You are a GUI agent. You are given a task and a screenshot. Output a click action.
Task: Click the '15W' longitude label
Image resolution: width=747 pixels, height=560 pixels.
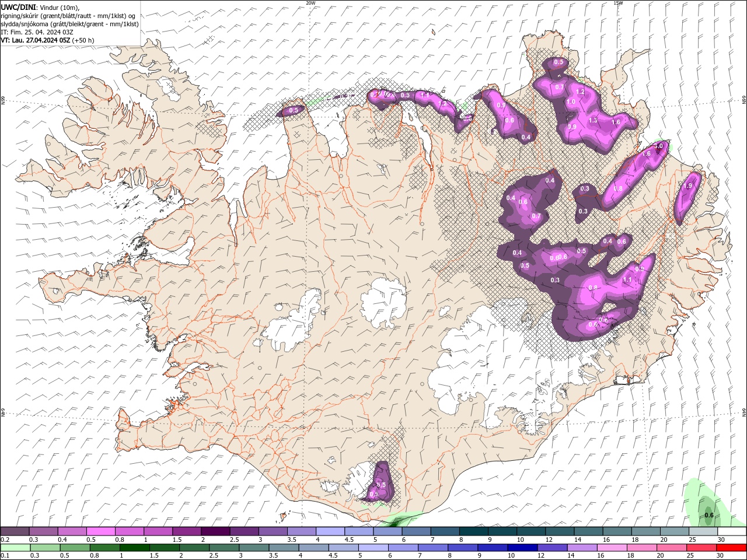pos(618,3)
